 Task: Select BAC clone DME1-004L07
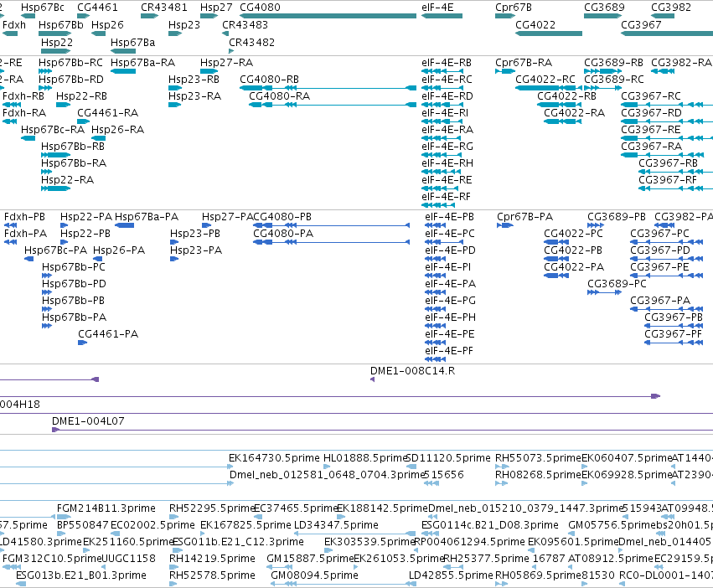[x=88, y=421]
